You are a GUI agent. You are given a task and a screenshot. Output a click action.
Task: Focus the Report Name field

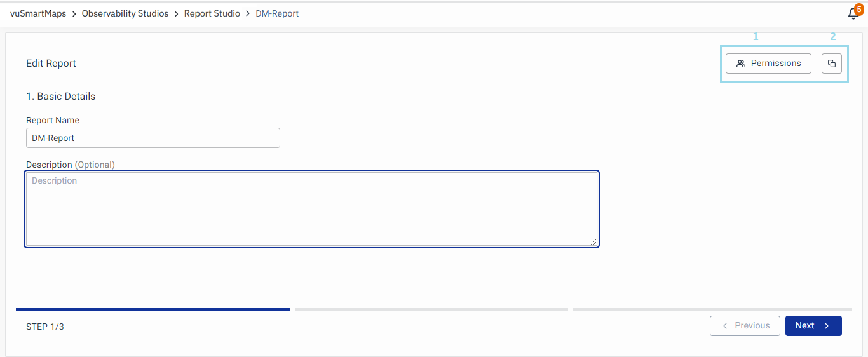(153, 138)
